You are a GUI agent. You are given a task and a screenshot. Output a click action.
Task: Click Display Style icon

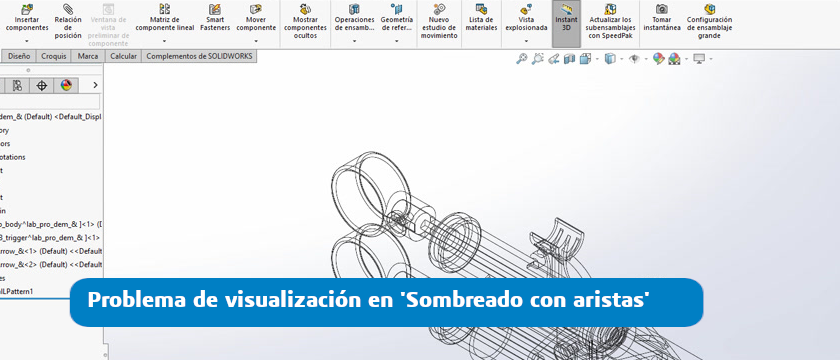tap(610, 59)
